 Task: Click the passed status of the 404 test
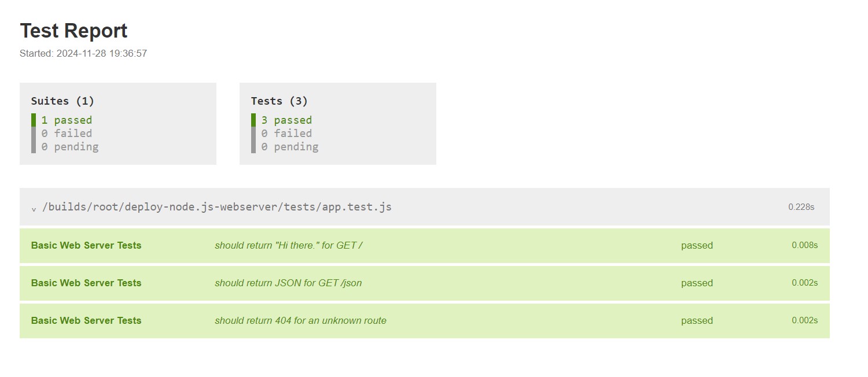coord(697,321)
